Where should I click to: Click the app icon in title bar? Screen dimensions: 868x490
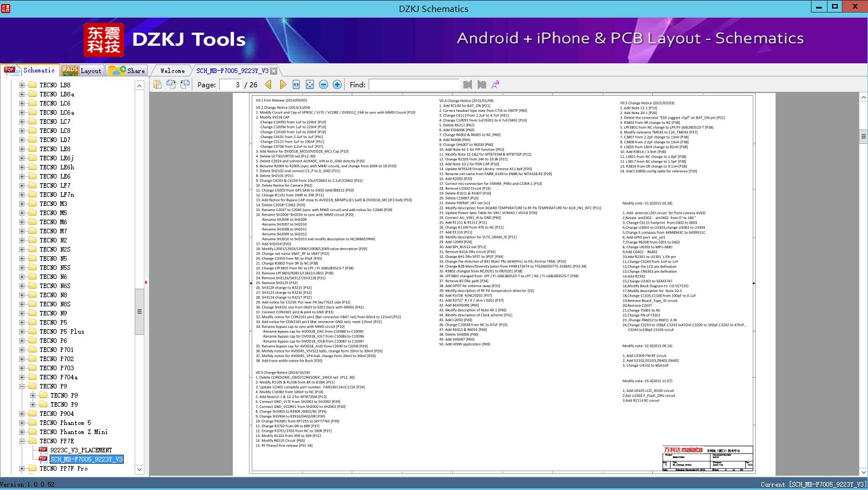6,7
